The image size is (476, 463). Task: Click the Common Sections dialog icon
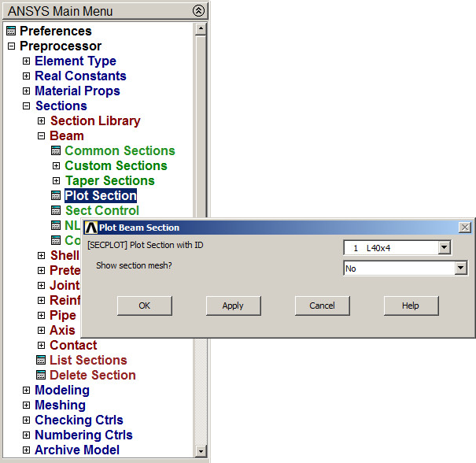coord(56,151)
